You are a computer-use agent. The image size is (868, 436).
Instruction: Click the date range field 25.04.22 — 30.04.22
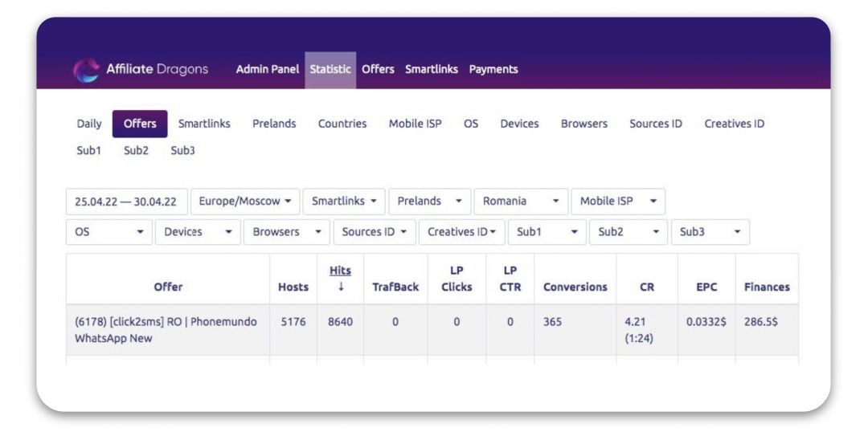(126, 202)
